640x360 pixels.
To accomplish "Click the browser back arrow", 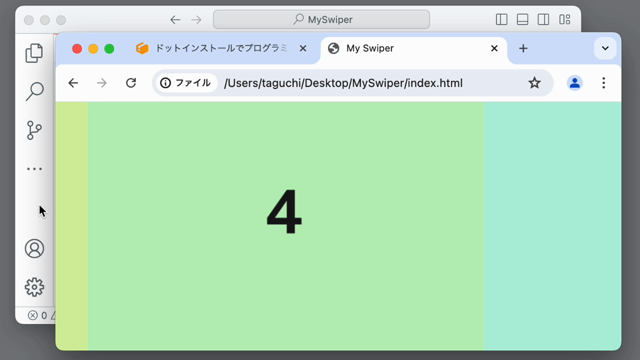I will (73, 83).
